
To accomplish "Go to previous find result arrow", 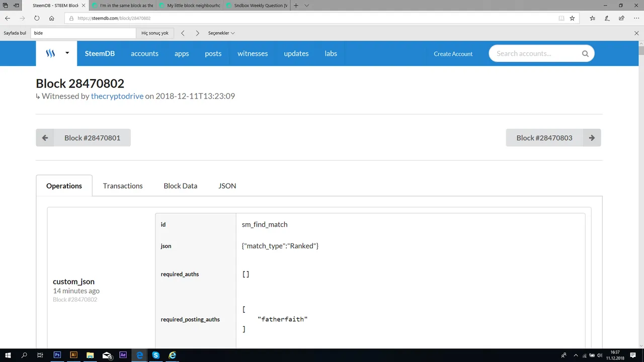I will pyautogui.click(x=183, y=33).
